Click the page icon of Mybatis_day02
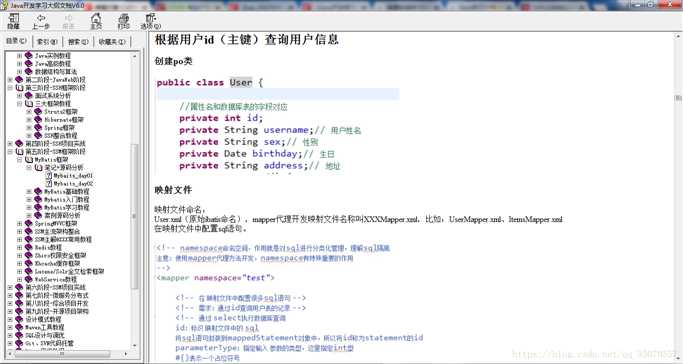Screen dimensions: 683x364 49,183
